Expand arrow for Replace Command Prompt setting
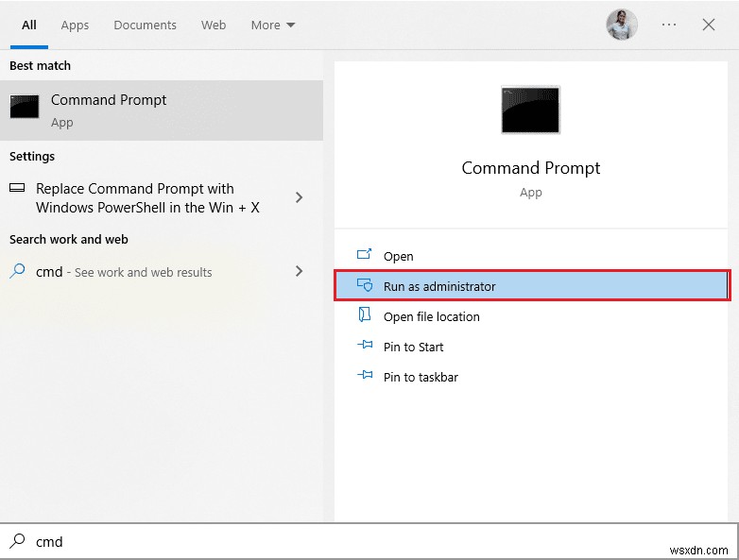The height and width of the screenshot is (560, 739). pyautogui.click(x=299, y=197)
